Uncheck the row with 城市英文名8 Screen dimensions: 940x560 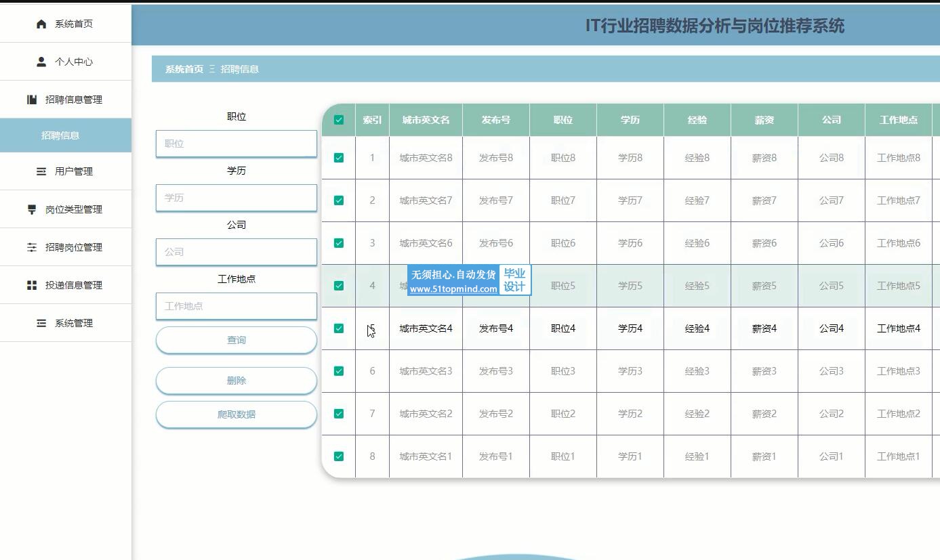[x=339, y=158]
